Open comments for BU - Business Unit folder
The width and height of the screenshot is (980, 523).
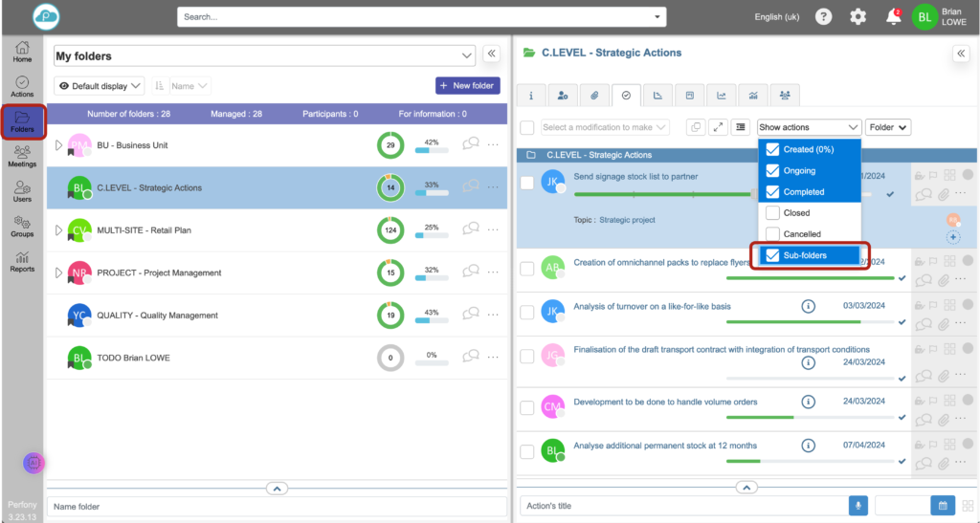pos(471,145)
